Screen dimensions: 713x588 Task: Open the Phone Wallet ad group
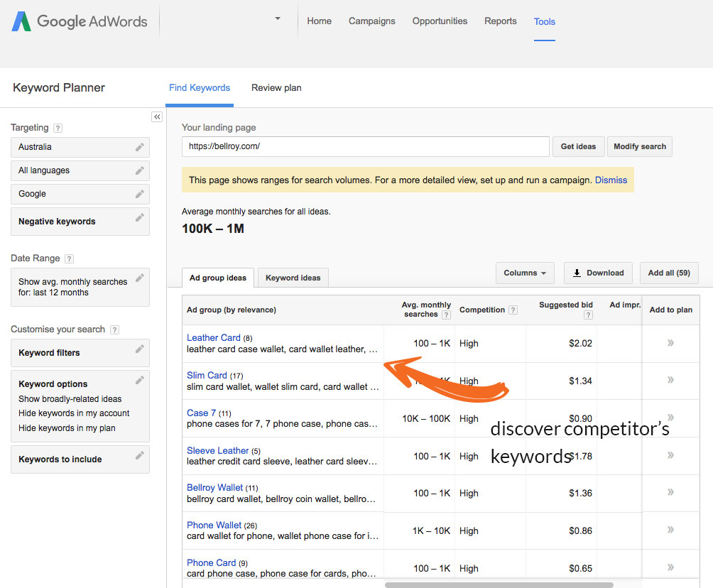click(x=214, y=526)
